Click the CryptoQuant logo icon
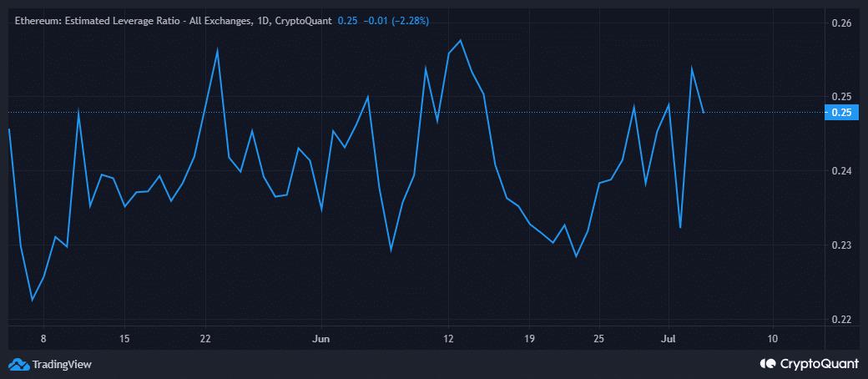Screen dimensions: 868x379 coord(769,364)
